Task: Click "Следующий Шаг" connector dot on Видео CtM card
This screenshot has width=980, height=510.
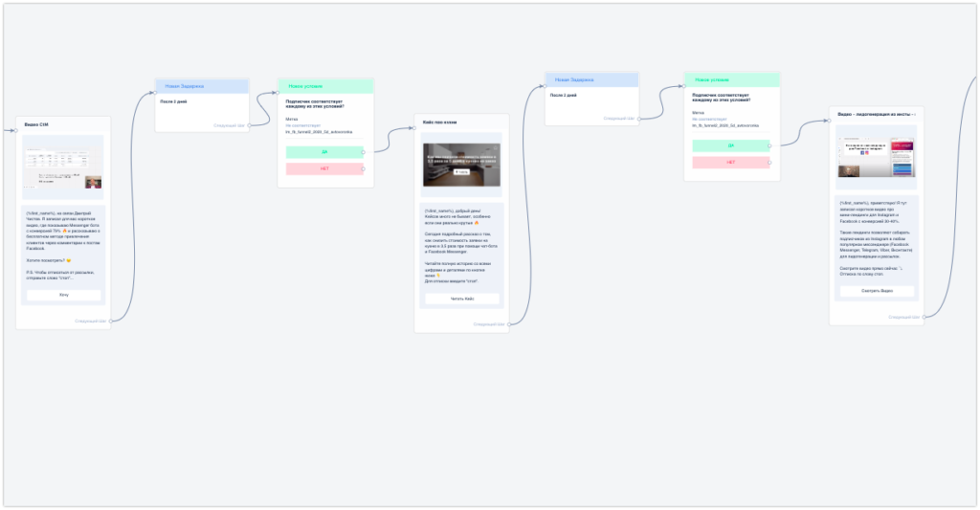Action: (x=111, y=322)
